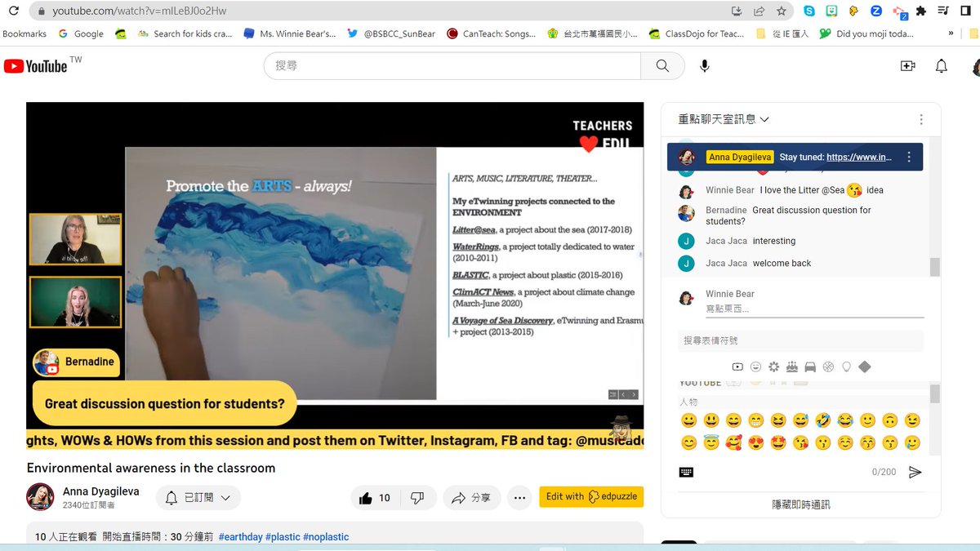Image resolution: width=980 pixels, height=551 pixels.
Task: Open the Google bookmark
Action: (81, 34)
